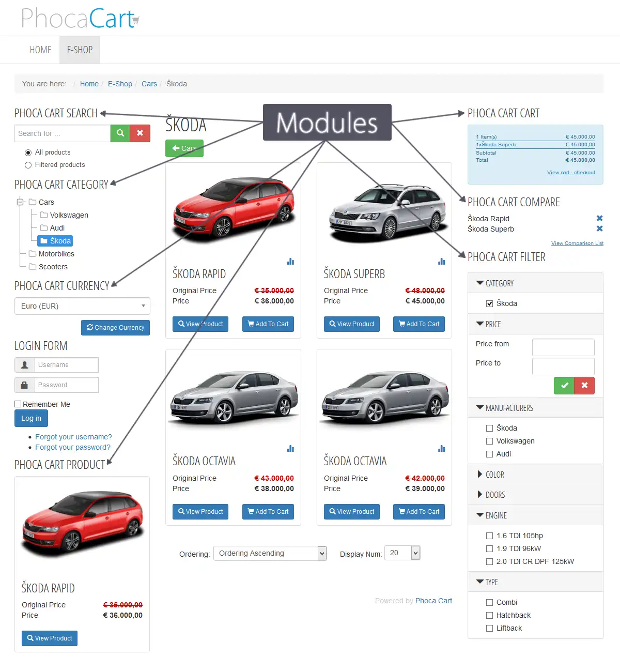The width and height of the screenshot is (620, 672).
Task: Select All products radio button
Action: click(x=28, y=152)
